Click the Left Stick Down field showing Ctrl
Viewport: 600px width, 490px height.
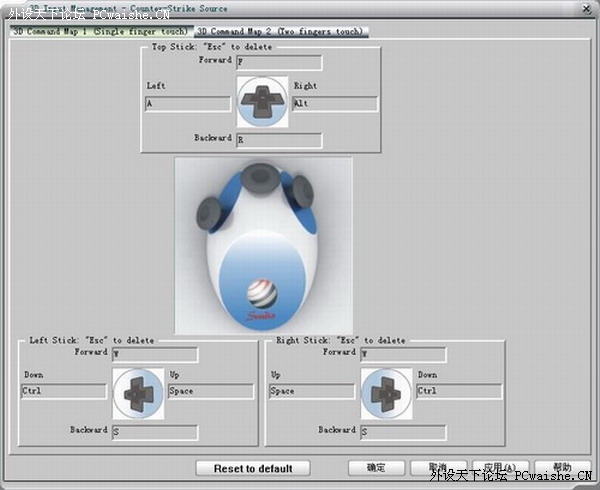coord(63,392)
